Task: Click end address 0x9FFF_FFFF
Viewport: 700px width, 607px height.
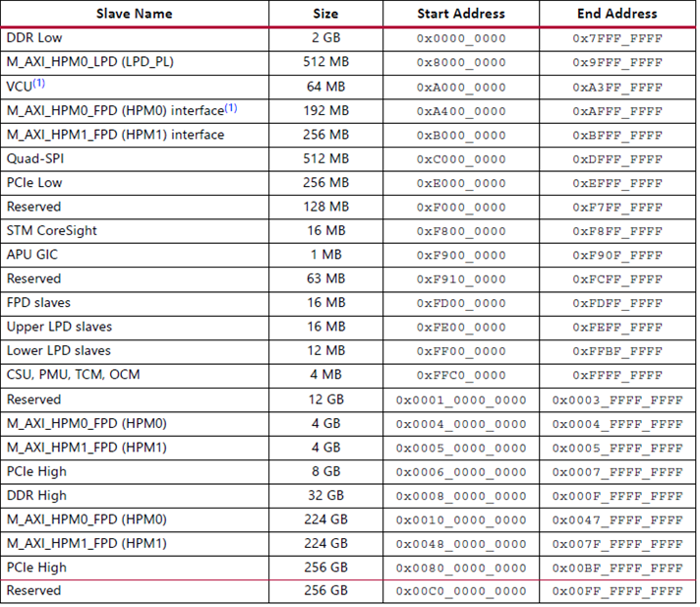Action: click(x=617, y=63)
